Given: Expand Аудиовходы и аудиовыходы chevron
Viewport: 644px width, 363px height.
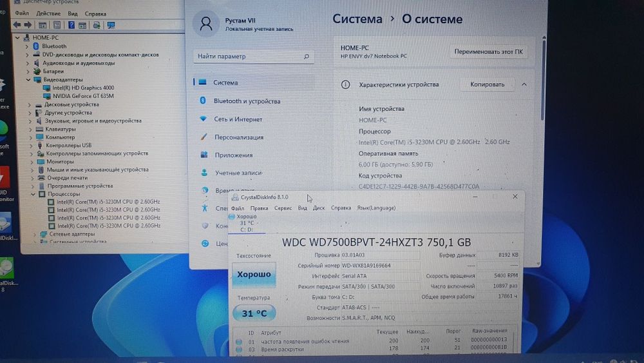Looking at the screenshot, I should click(x=28, y=63).
